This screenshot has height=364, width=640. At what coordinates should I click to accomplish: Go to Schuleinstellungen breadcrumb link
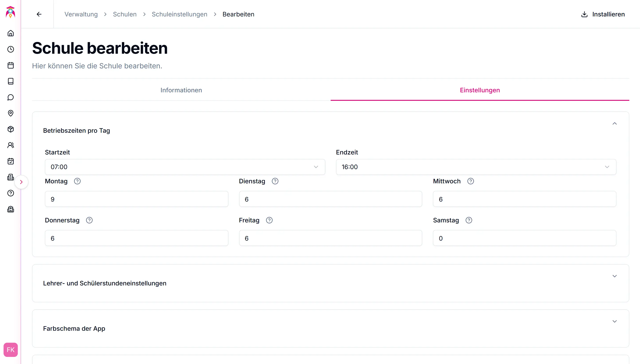(179, 14)
